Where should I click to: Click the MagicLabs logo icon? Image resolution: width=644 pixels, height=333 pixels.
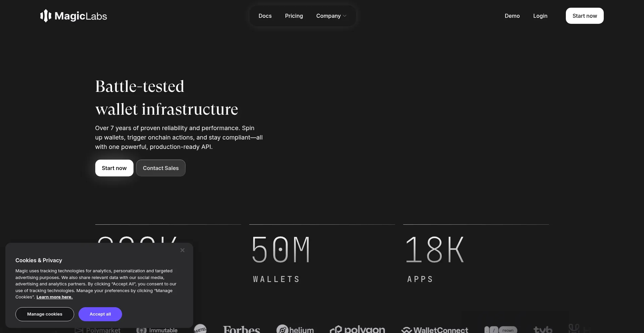point(46,16)
